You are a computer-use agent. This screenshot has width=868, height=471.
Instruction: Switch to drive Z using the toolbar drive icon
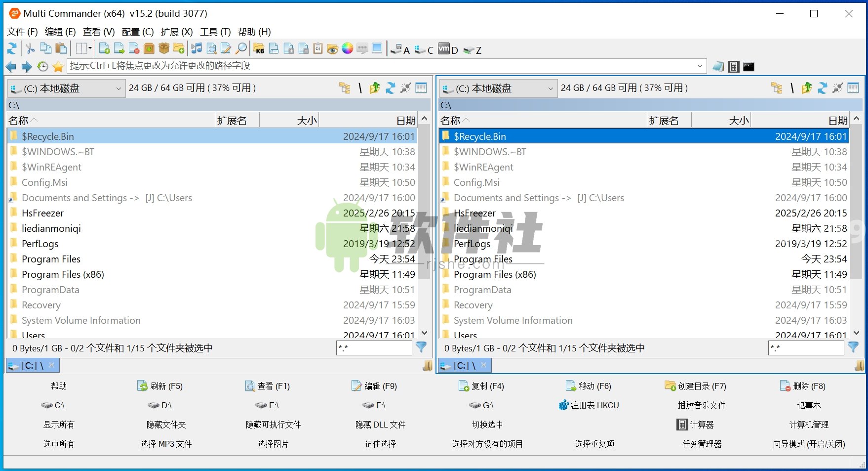469,49
